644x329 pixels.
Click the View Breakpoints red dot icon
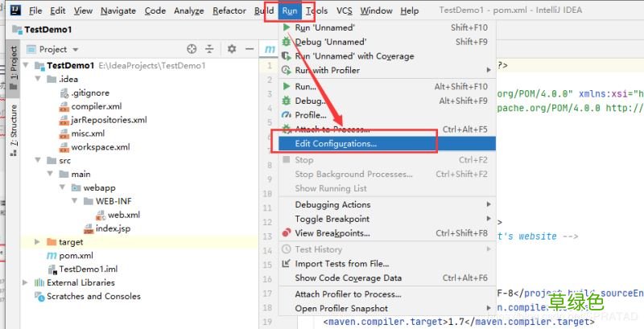coord(287,232)
